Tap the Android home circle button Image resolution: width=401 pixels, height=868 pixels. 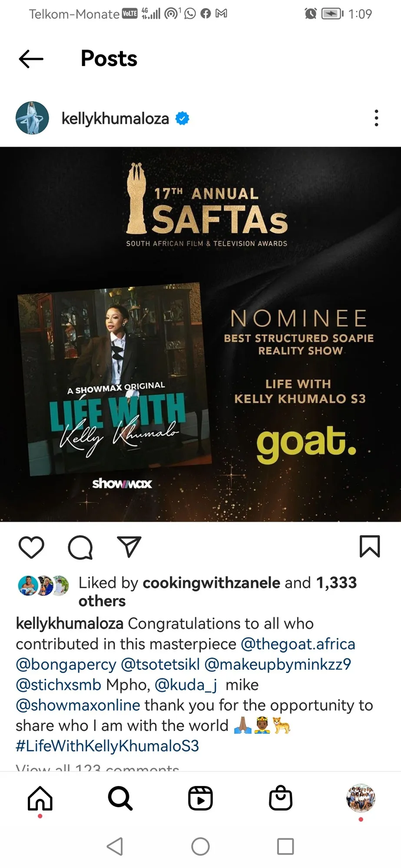pyautogui.click(x=200, y=846)
